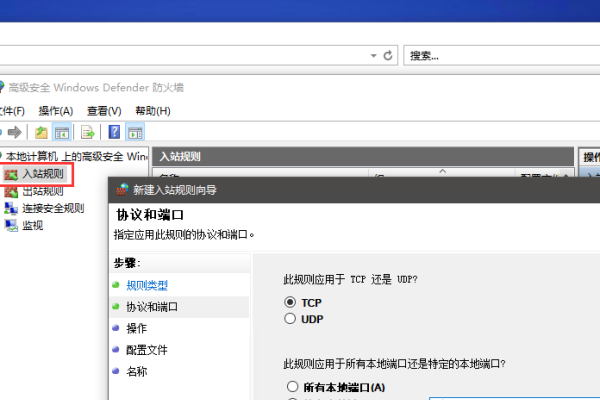Select 出站规则 in the left tree

point(41,191)
